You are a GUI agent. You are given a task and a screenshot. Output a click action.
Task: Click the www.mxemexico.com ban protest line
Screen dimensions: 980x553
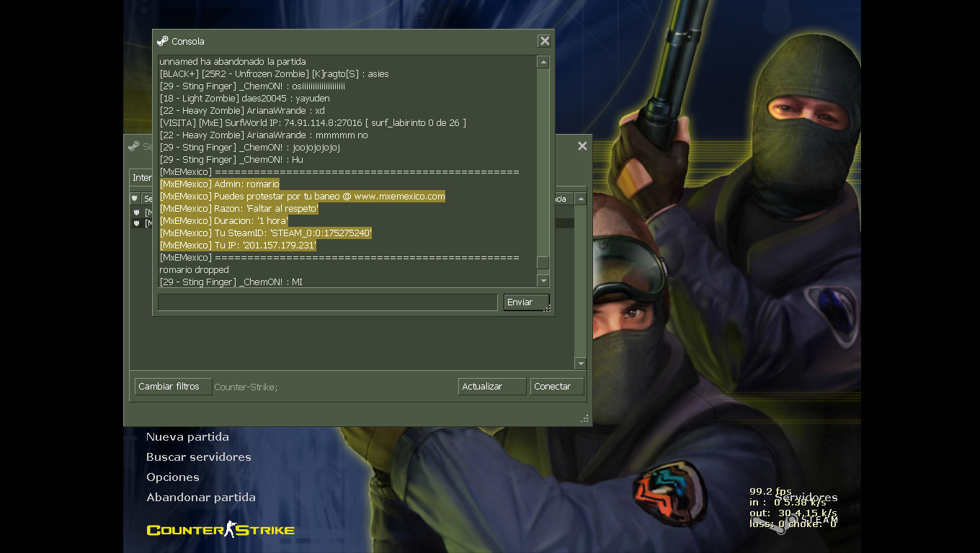(302, 197)
